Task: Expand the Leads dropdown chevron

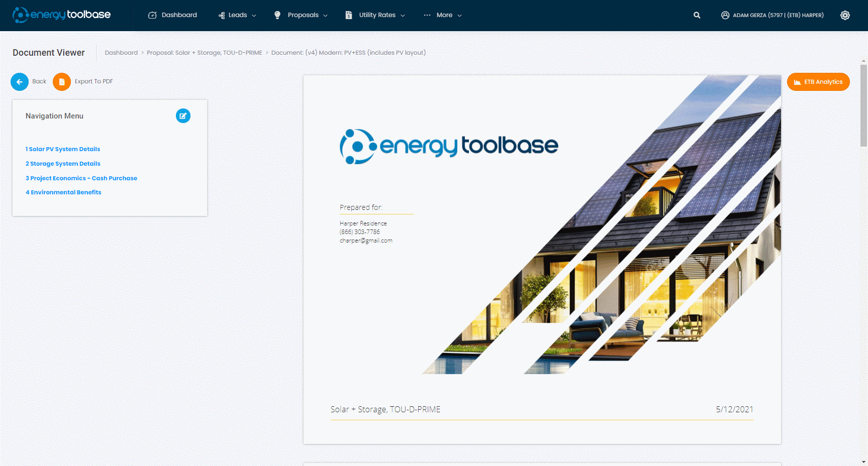Action: coord(254,16)
